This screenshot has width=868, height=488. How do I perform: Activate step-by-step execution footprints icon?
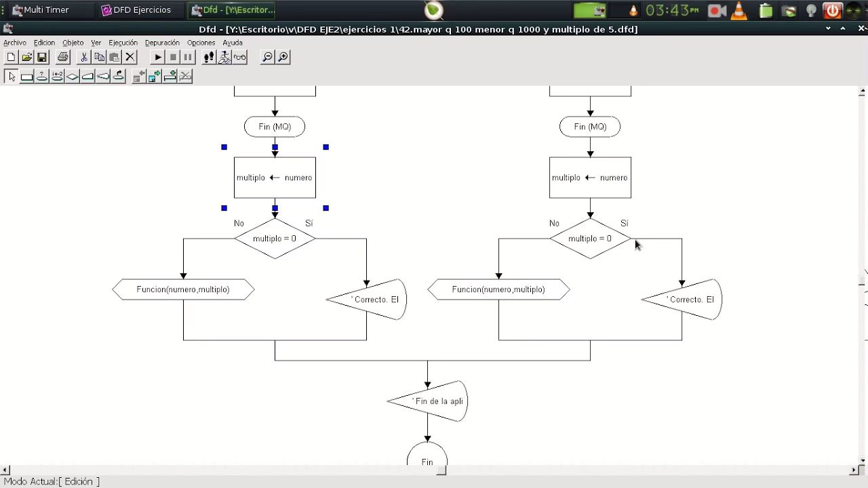coord(208,57)
